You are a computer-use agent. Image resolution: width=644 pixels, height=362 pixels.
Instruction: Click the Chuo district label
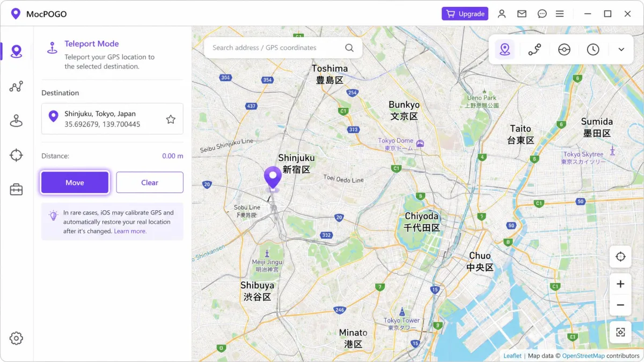tap(480, 261)
